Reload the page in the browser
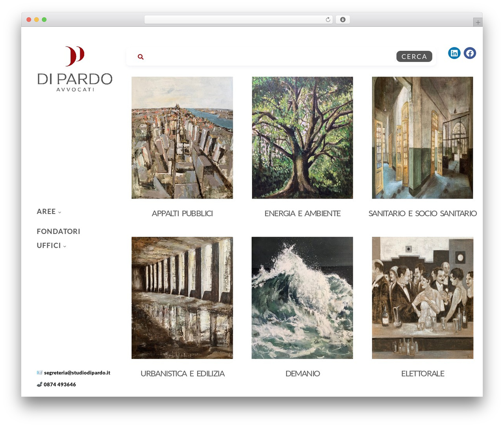504x427 pixels. point(328,20)
